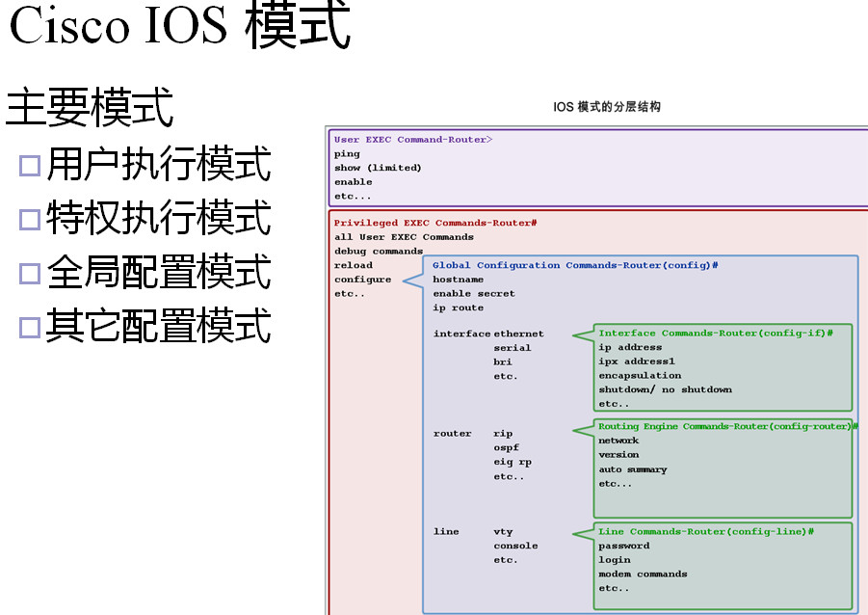Select the "vty" line type
Image resolution: width=868 pixels, height=615 pixels.
pos(503,532)
